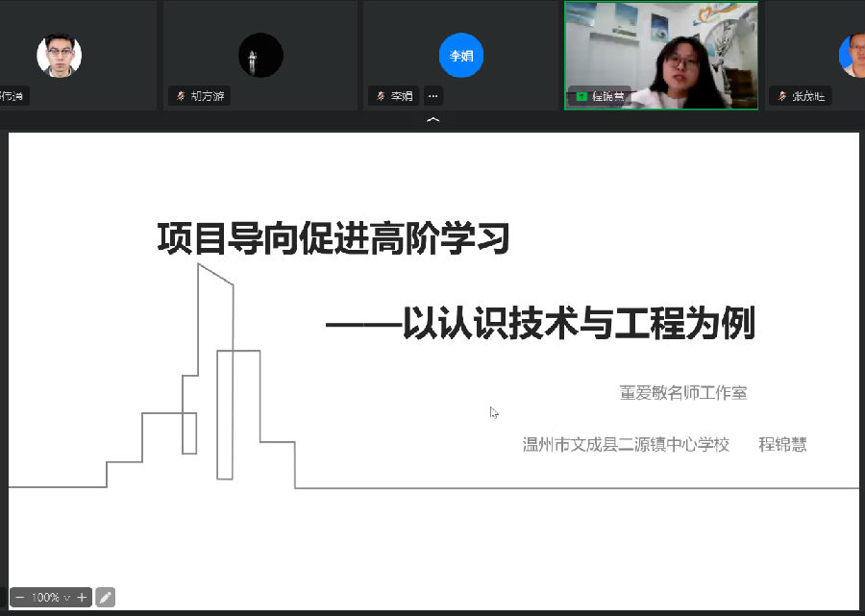Open more options next to 李娟
This screenshot has width=865, height=616.
point(433,96)
